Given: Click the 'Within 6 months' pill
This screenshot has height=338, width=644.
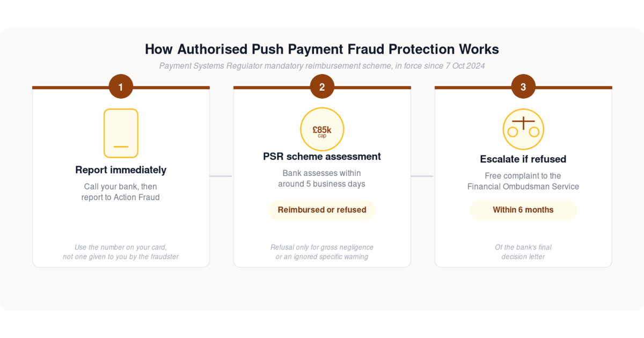Looking at the screenshot, I should pyautogui.click(x=523, y=210).
